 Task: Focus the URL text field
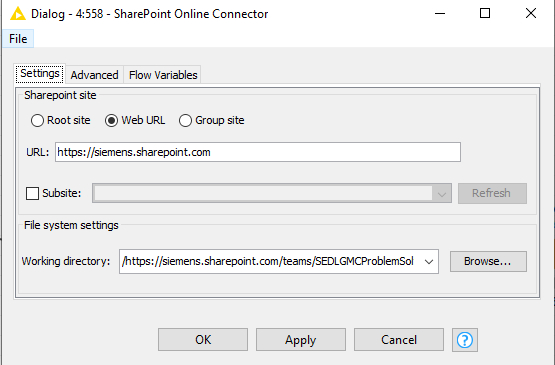pos(258,152)
